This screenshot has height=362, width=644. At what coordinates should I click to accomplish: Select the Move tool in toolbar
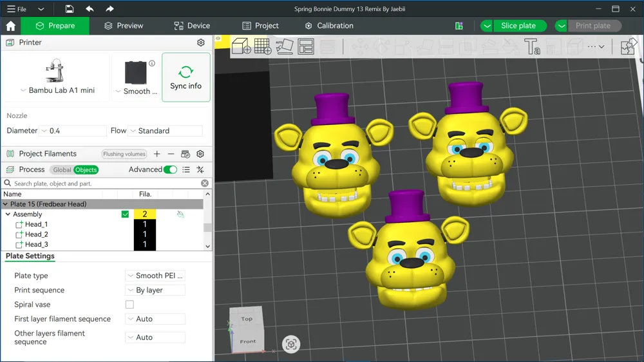360,46
